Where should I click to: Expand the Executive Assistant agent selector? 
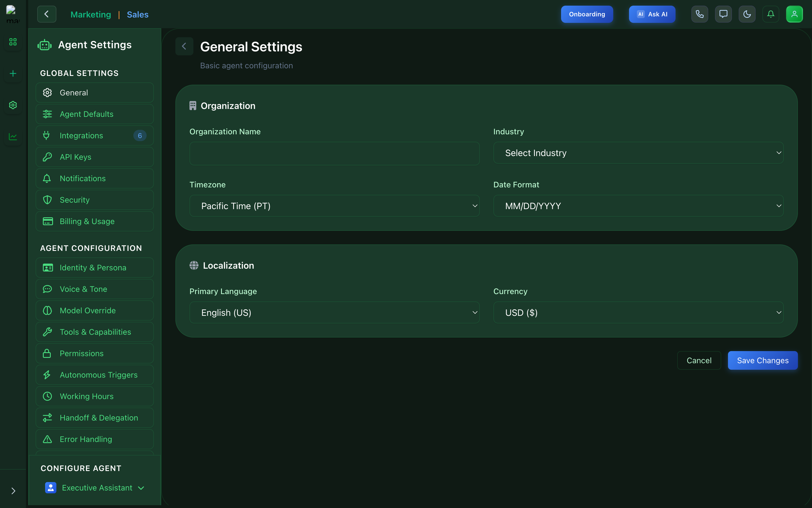95,488
